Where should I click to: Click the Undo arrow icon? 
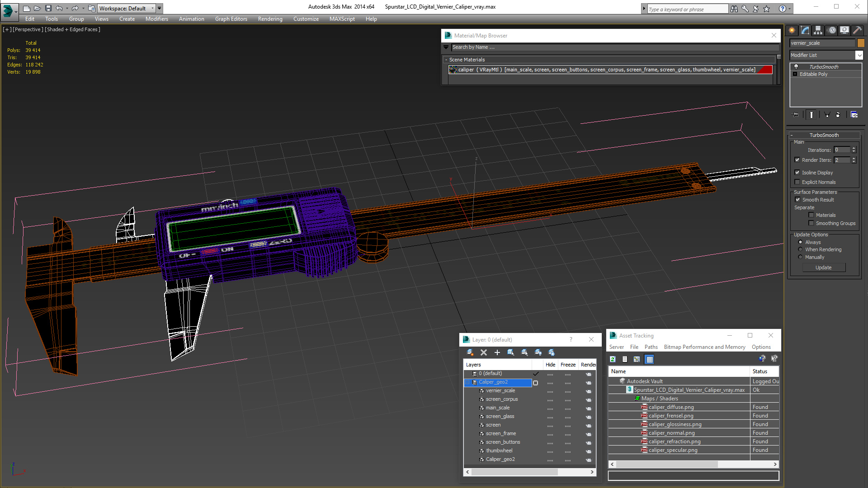59,8
